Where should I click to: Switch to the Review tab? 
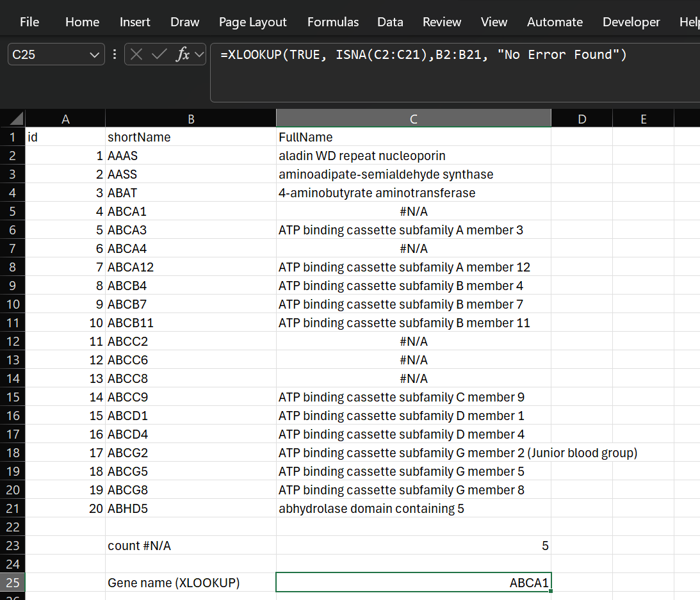(x=442, y=21)
